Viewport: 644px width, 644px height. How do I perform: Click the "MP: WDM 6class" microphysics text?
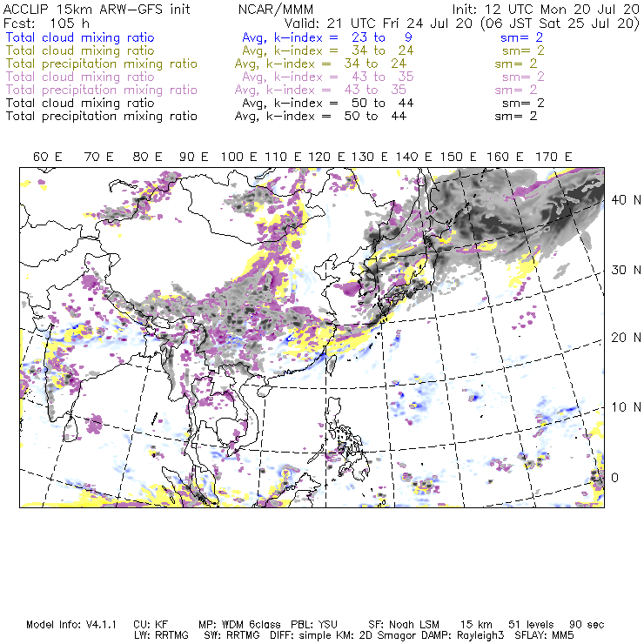pos(239,625)
